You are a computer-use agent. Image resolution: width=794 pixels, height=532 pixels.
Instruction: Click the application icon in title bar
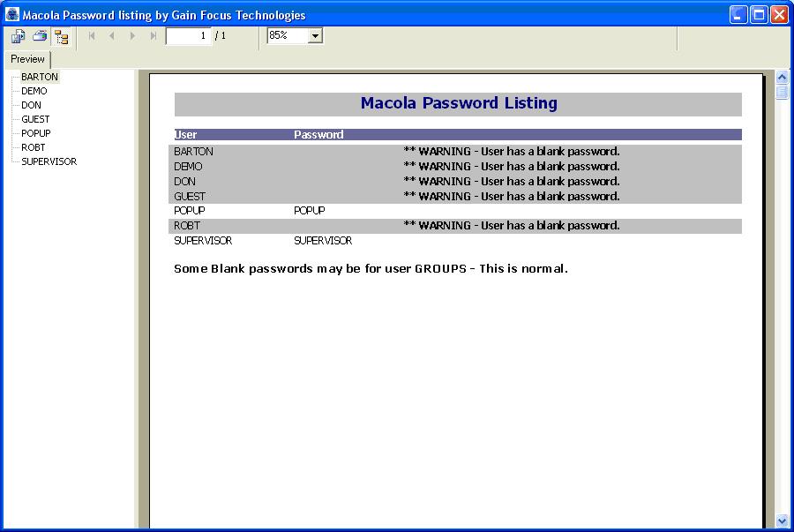coord(12,14)
